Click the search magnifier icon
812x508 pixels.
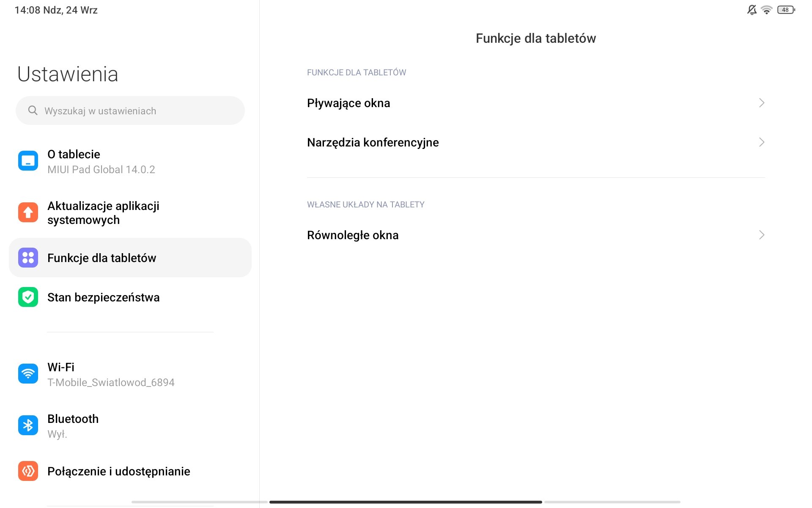[33, 110]
